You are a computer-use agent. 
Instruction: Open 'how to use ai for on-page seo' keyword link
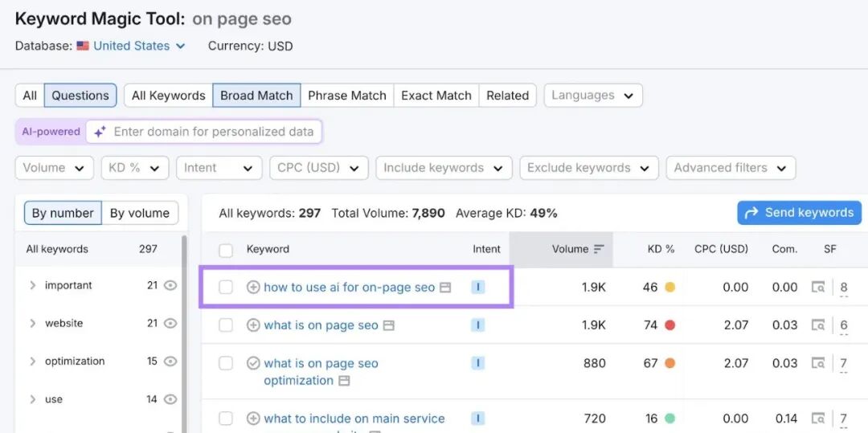click(349, 287)
